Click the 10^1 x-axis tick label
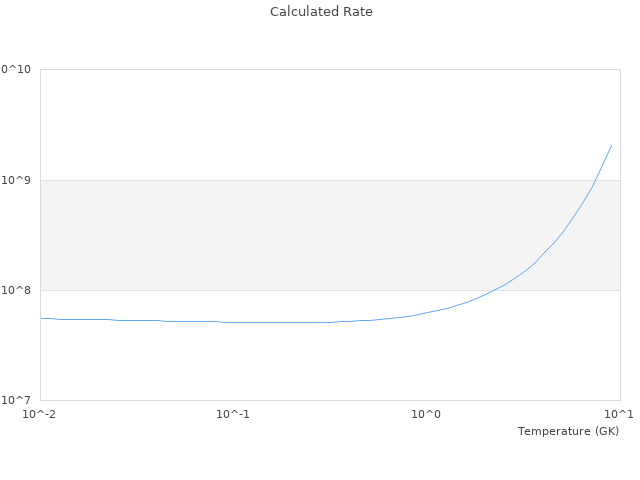 [619, 414]
